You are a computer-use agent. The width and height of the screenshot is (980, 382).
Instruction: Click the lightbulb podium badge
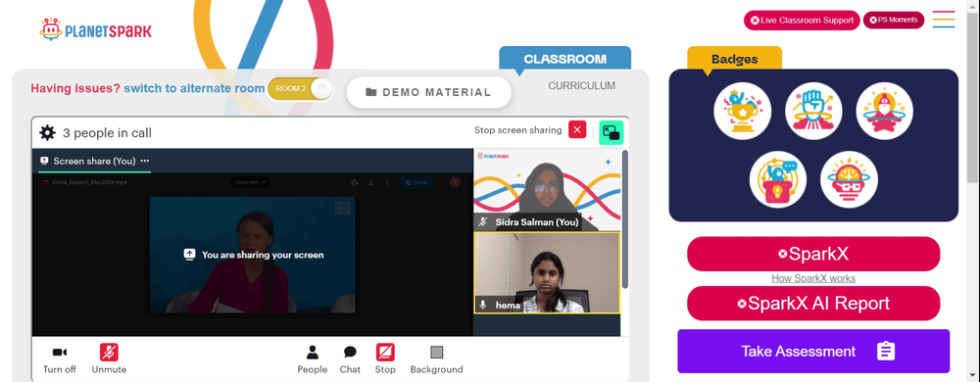click(777, 180)
